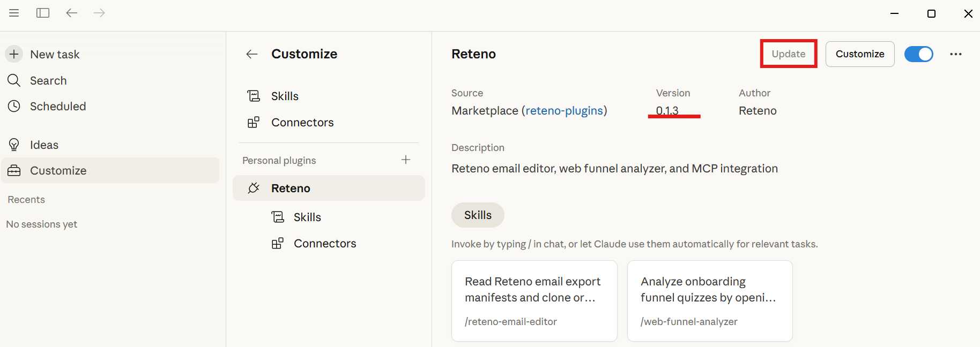
Task: Select the Skills tab pill
Action: tap(478, 215)
